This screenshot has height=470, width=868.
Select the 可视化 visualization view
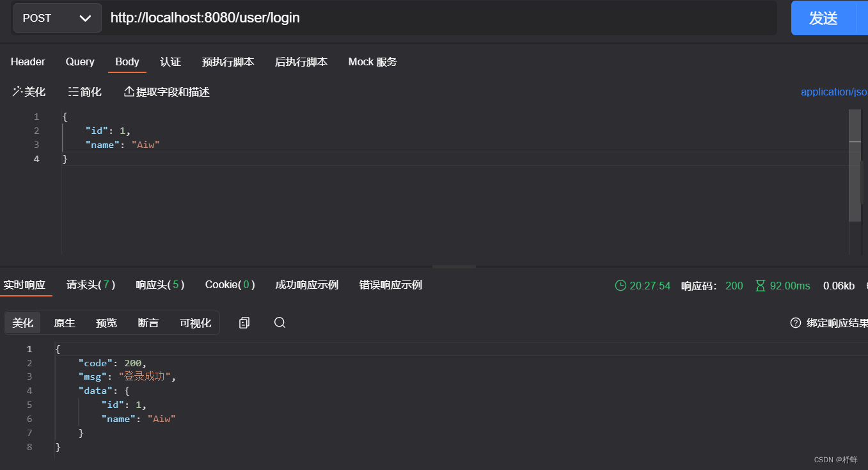pyautogui.click(x=196, y=323)
